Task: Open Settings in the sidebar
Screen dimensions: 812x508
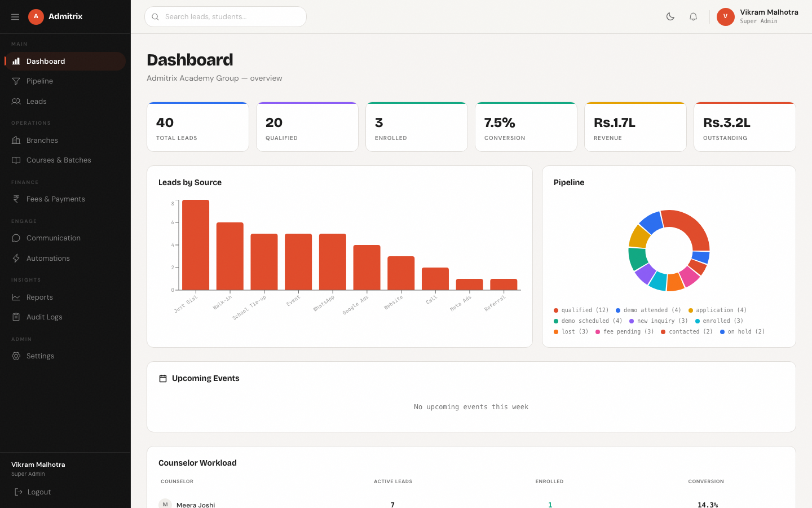Action: pos(40,356)
